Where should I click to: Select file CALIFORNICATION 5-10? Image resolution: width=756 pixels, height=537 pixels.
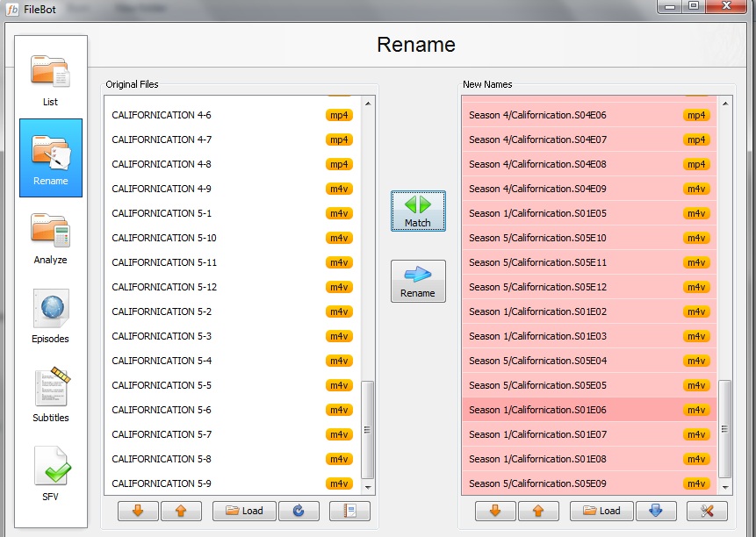pyautogui.click(x=233, y=238)
